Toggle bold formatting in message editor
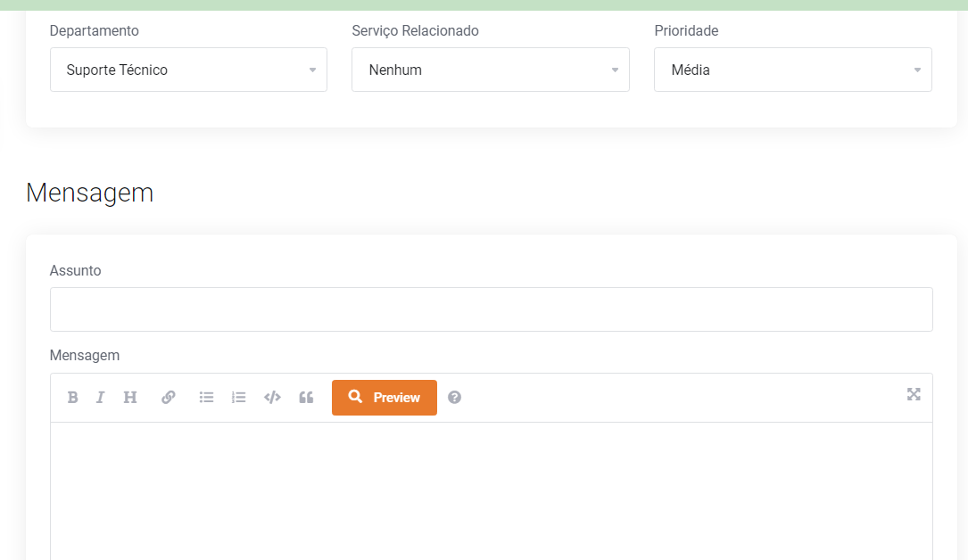968x560 pixels. click(73, 398)
